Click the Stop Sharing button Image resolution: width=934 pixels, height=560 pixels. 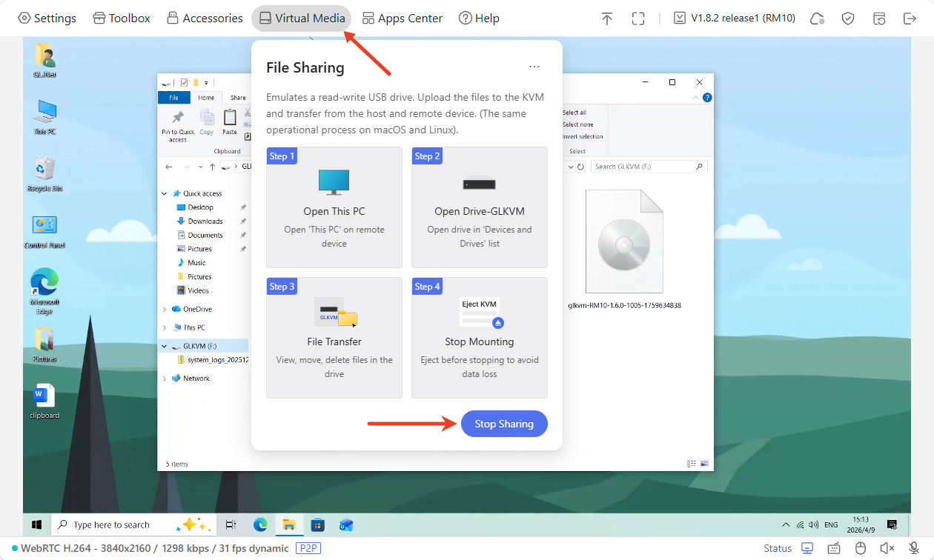504,424
